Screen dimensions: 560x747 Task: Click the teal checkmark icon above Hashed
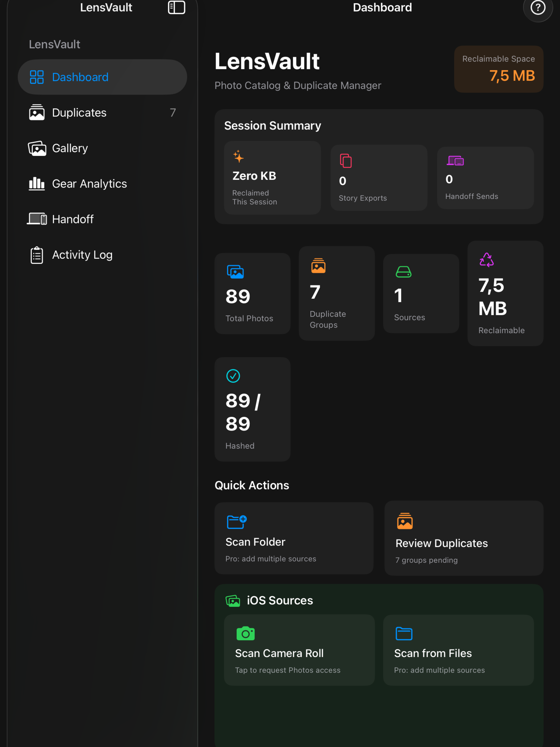click(233, 376)
